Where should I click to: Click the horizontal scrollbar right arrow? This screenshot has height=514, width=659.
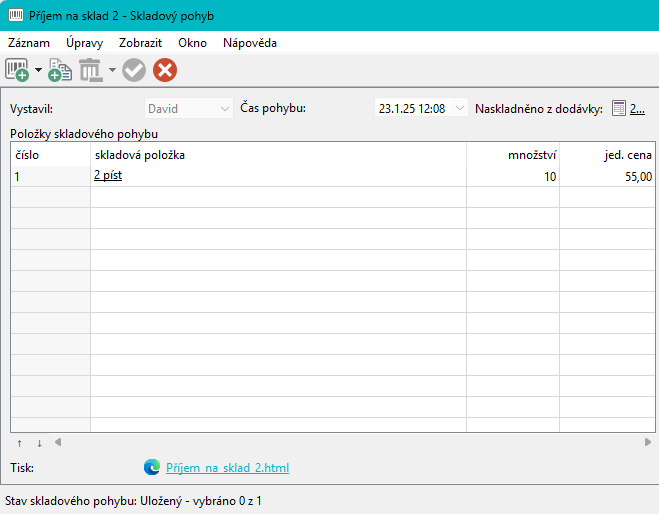(648, 442)
